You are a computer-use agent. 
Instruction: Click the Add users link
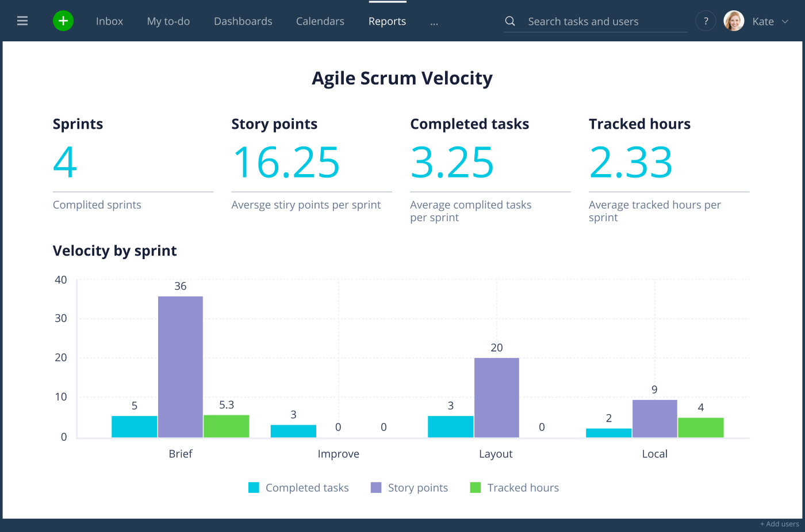pos(780,524)
